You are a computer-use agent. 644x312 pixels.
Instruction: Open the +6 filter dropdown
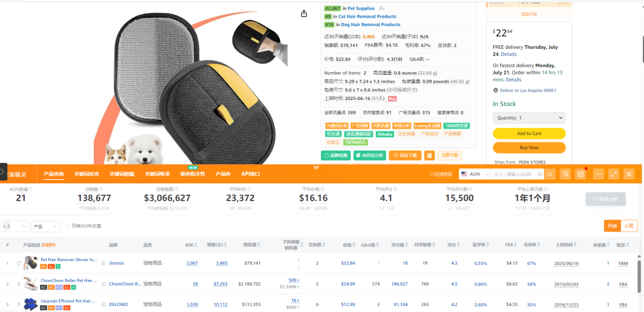[x=14, y=226]
